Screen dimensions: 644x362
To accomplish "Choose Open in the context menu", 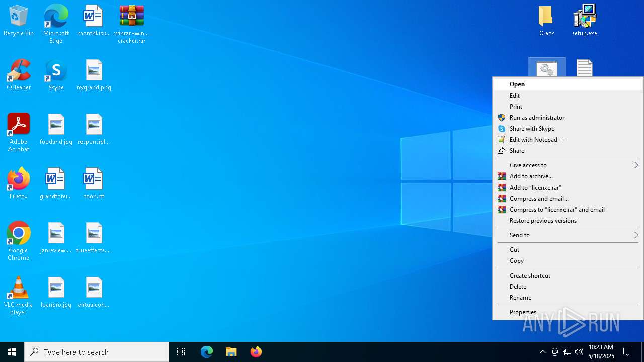I will pyautogui.click(x=568, y=84).
